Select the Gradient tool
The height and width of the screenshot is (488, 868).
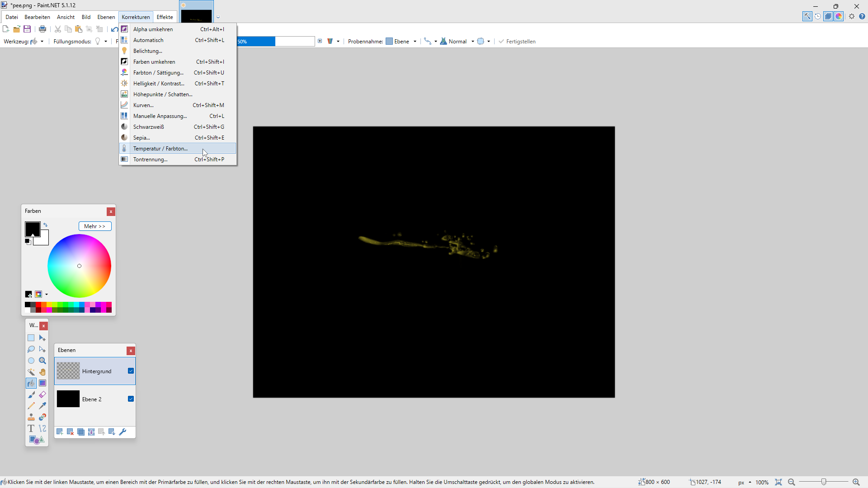(42, 383)
